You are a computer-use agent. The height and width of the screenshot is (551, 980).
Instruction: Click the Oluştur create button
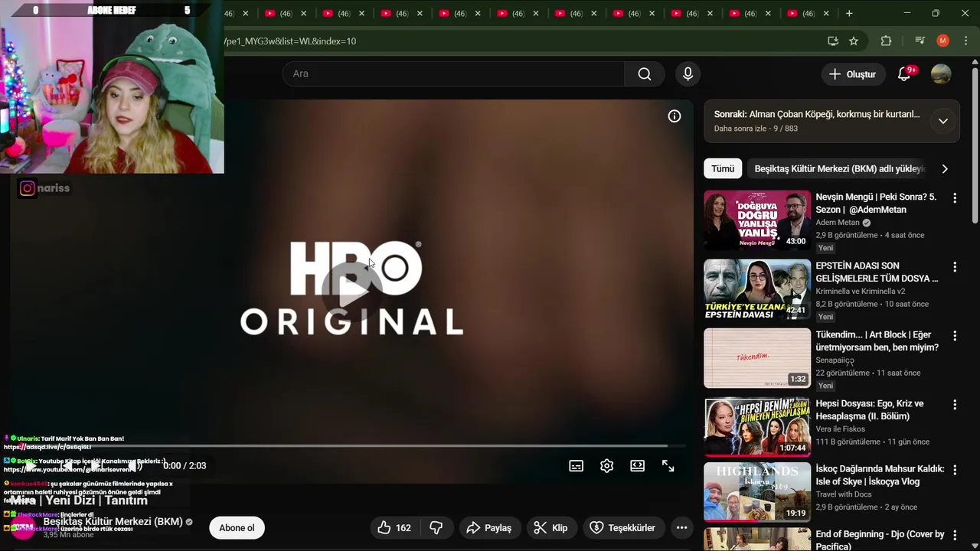tap(852, 74)
